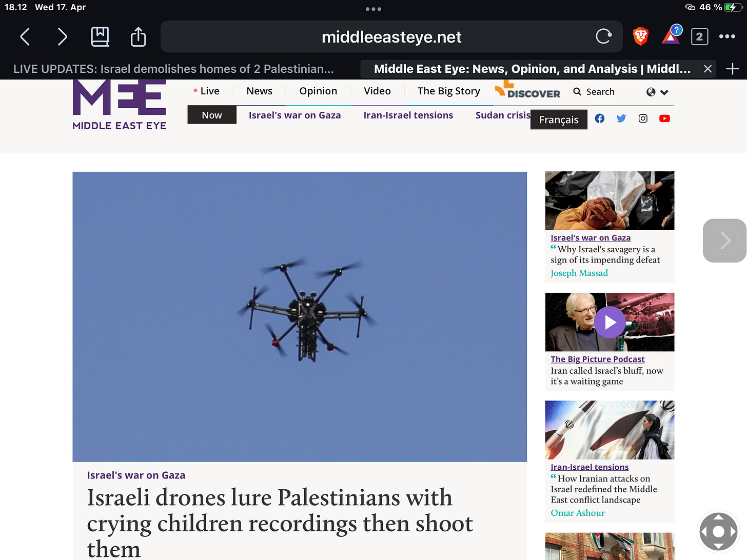Open the Iran-Israel tensions topic link
The width and height of the screenshot is (747, 560).
tap(408, 115)
